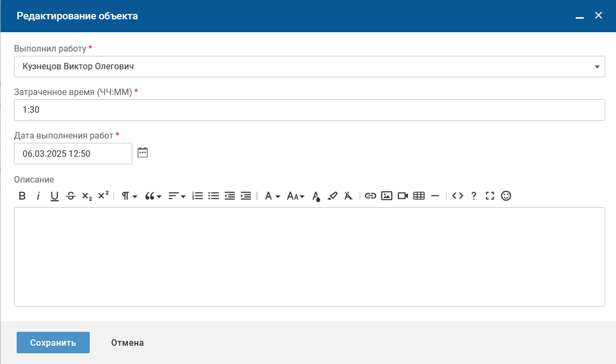
Task: Click the 'Сохранить' button
Action: point(53,343)
